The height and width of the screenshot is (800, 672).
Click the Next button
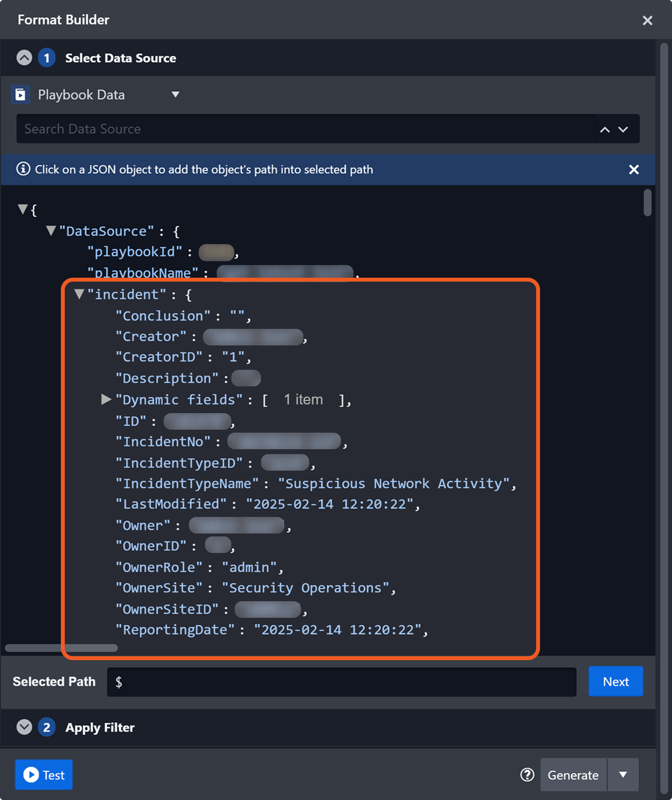[x=616, y=682]
